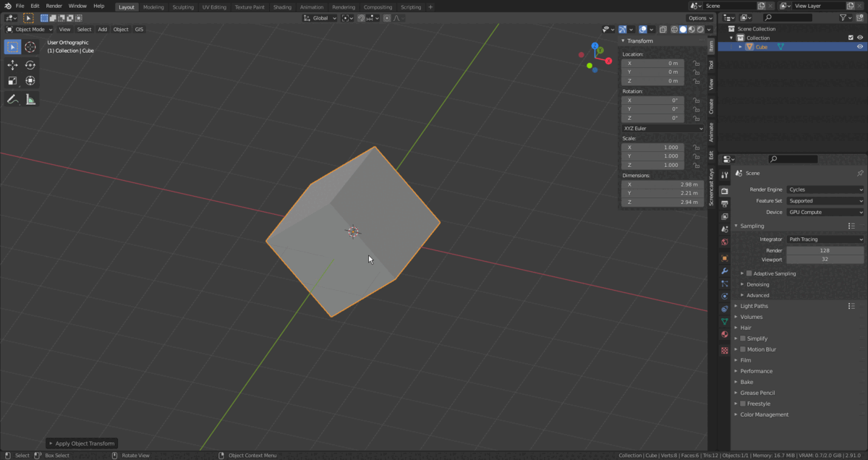Open the Global transform orientation dropdown

tap(320, 18)
